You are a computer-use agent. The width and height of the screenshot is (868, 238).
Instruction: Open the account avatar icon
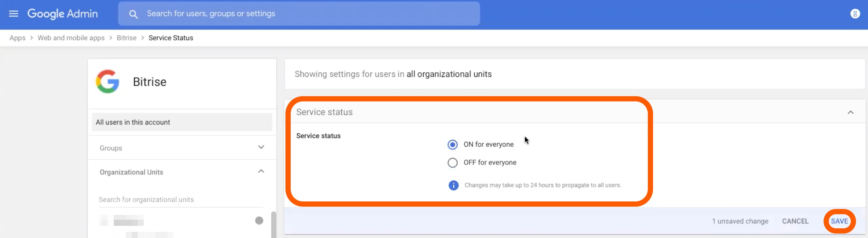(855, 14)
